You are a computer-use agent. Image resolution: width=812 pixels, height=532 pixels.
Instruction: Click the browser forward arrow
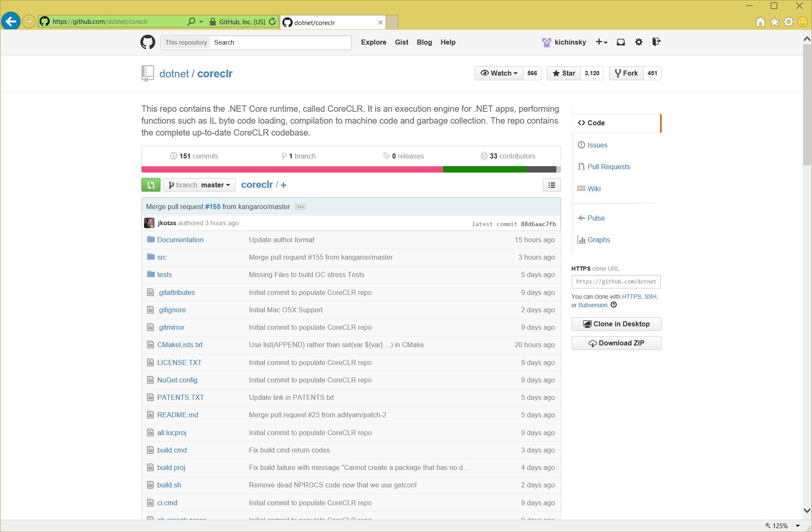click(x=28, y=21)
